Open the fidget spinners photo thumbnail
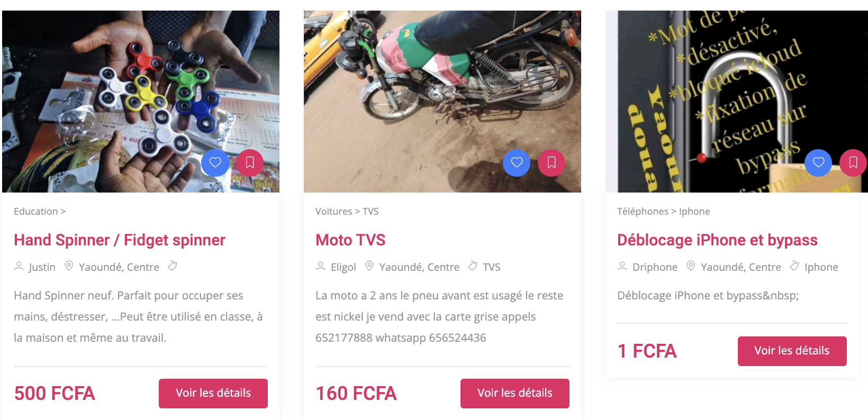The height and width of the screenshot is (420, 868). 141,102
